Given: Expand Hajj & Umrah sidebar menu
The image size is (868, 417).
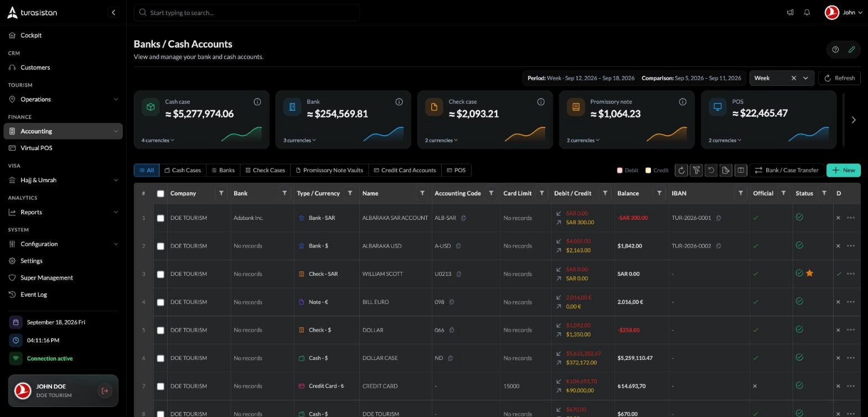Looking at the screenshot, I should [63, 181].
